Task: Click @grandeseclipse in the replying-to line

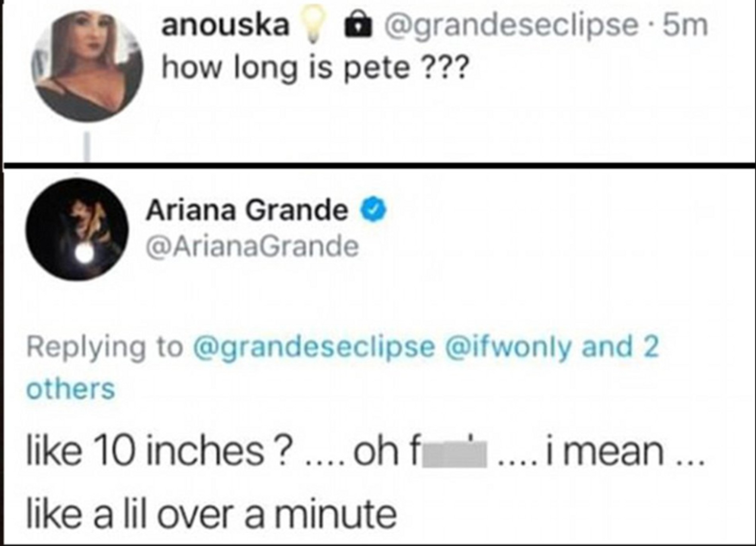Action: pyautogui.click(x=314, y=347)
